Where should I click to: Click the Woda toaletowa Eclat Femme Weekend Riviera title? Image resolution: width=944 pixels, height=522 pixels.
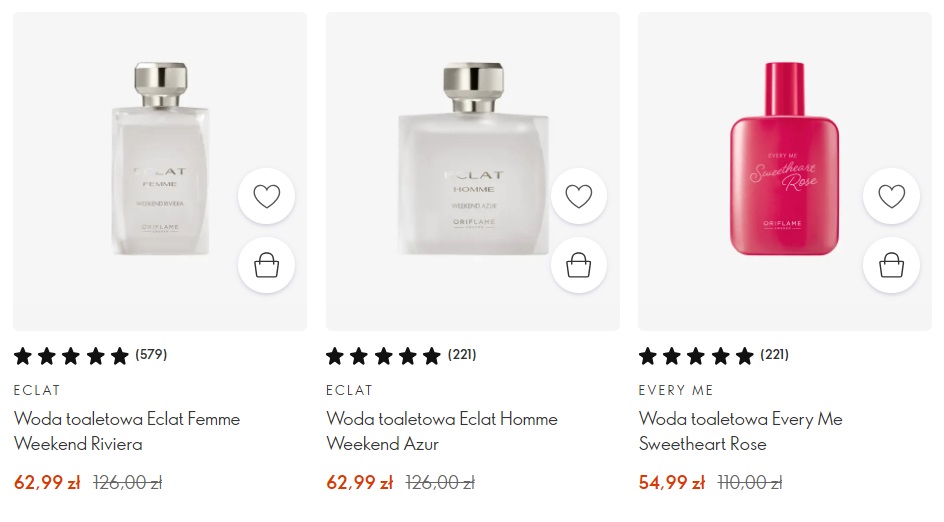click(x=127, y=431)
